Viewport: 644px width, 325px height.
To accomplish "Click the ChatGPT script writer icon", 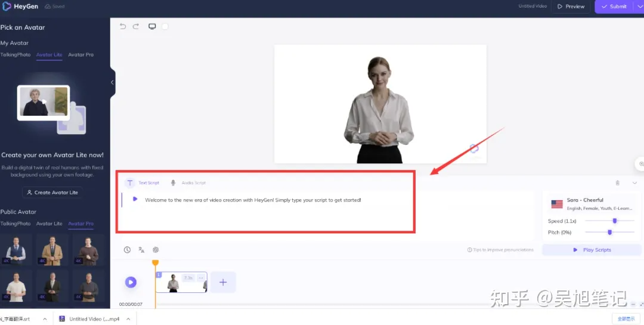I will (156, 250).
